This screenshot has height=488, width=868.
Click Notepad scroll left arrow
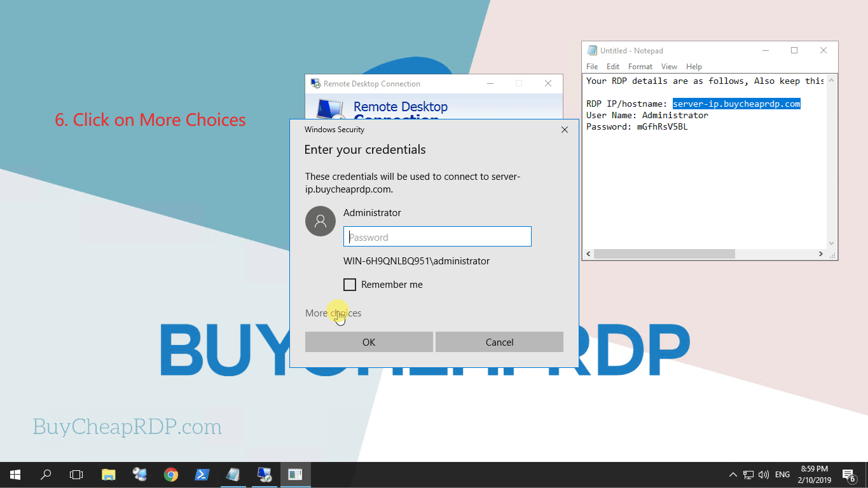(588, 254)
